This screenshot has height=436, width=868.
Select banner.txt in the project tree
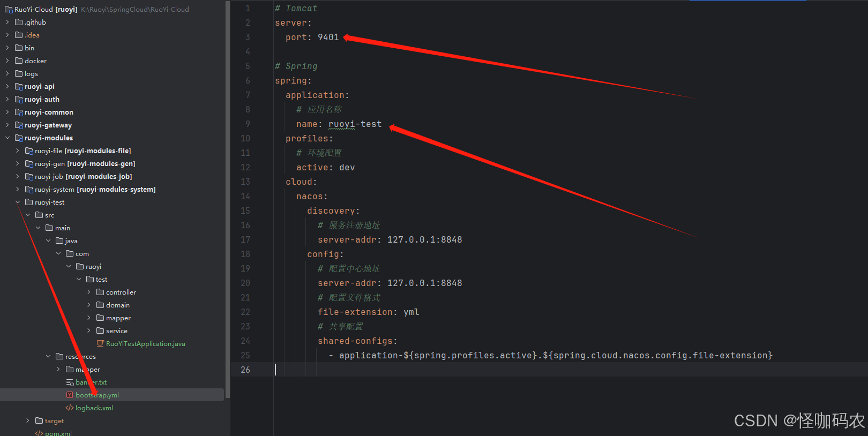pyautogui.click(x=112, y=382)
